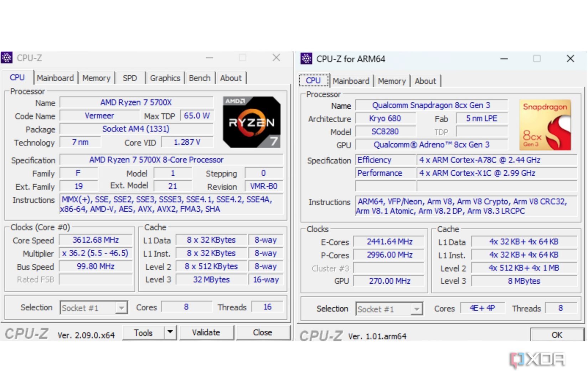
Task: Switch to the Graphics tab
Action: click(165, 78)
